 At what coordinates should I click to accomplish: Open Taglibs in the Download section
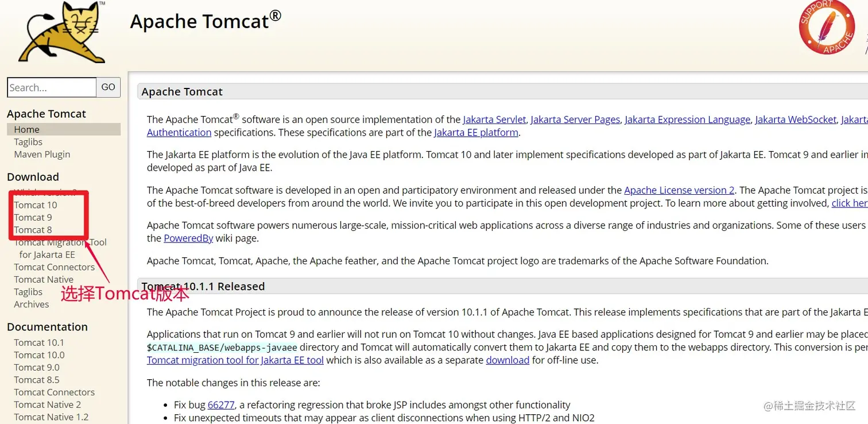28,292
